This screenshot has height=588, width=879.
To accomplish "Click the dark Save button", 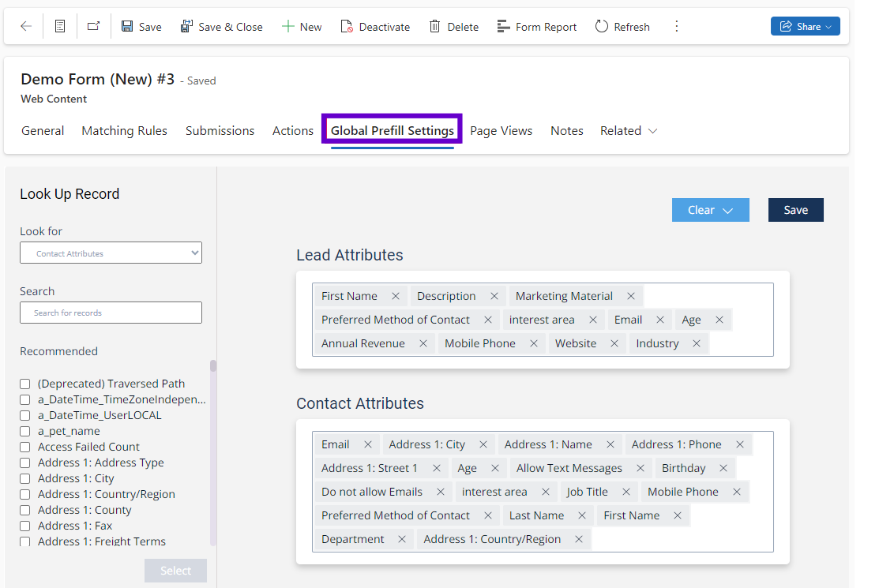I will tap(795, 210).
